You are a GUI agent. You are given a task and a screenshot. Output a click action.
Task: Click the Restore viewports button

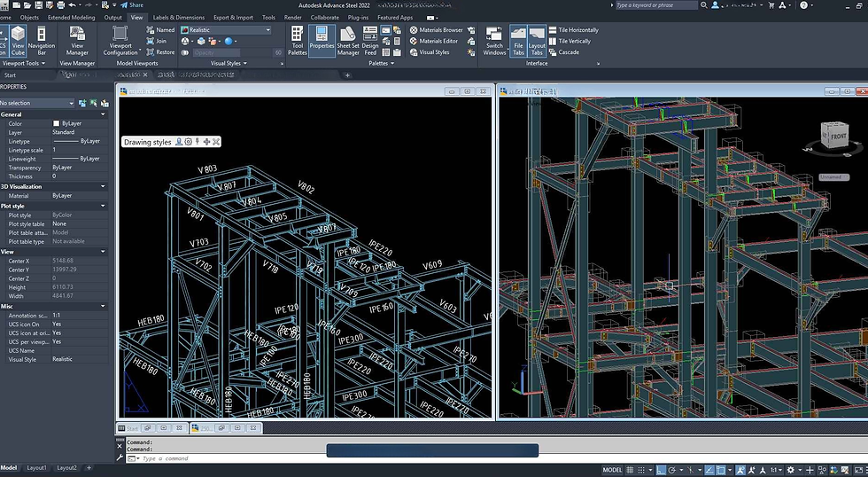[x=160, y=52]
